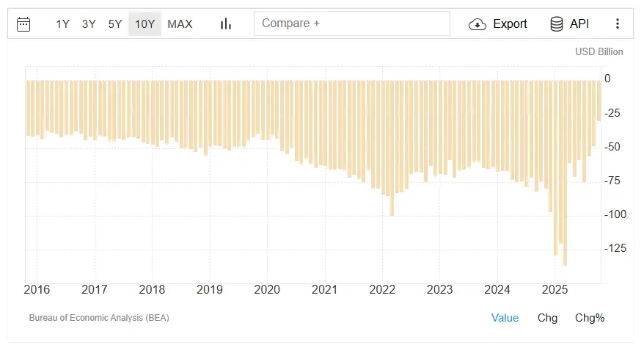This screenshot has height=348, width=644.
Task: Open Bureau of Economic Analysis (BEA) source
Action: pyautogui.click(x=99, y=318)
